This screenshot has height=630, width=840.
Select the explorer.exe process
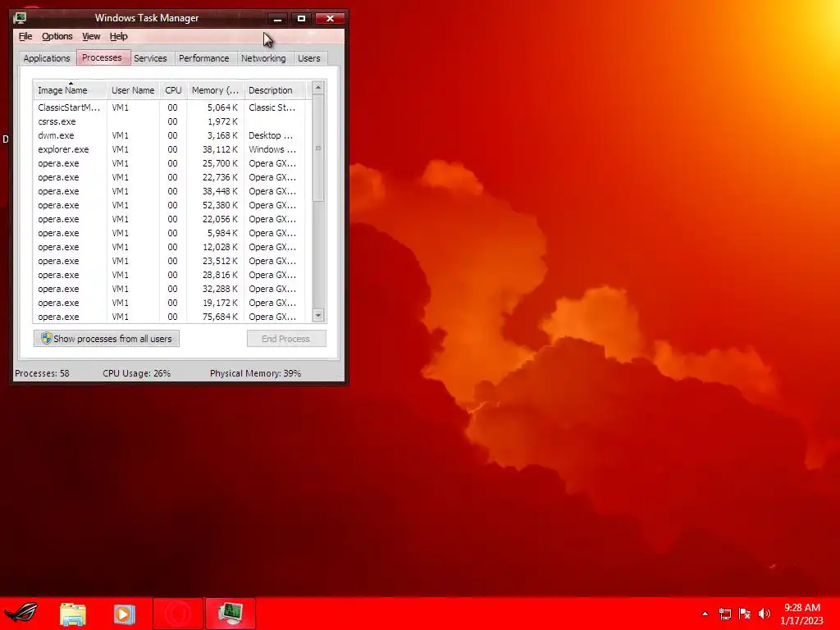(x=169, y=149)
